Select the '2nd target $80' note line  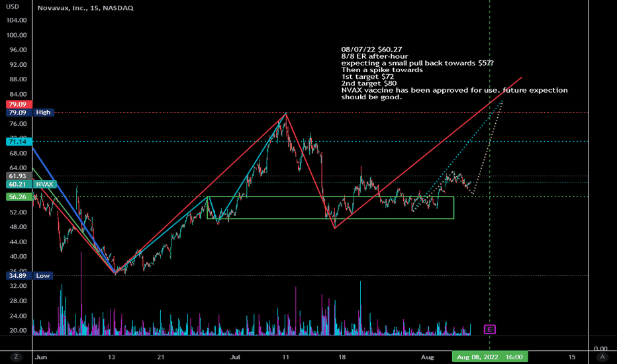click(369, 83)
